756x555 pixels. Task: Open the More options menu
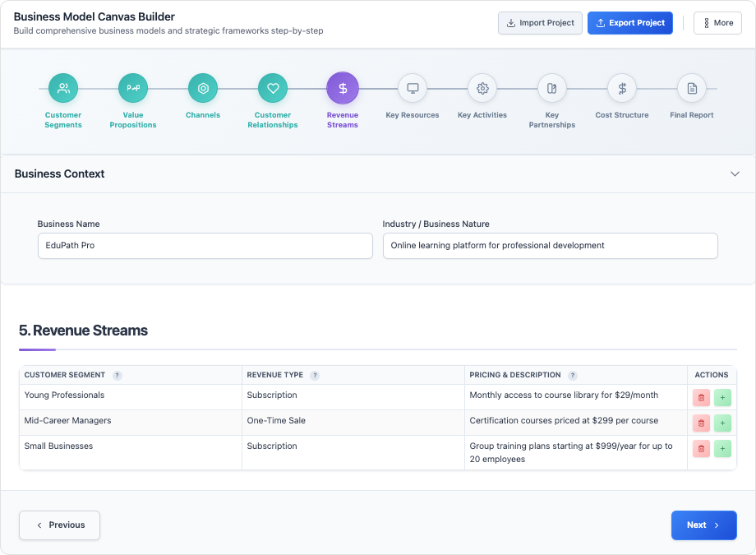click(x=718, y=23)
